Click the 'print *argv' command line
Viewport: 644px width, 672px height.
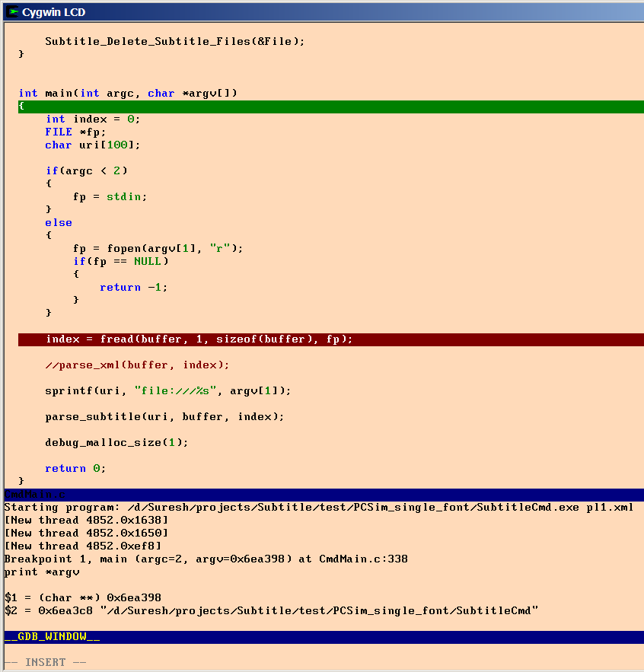pos(42,572)
